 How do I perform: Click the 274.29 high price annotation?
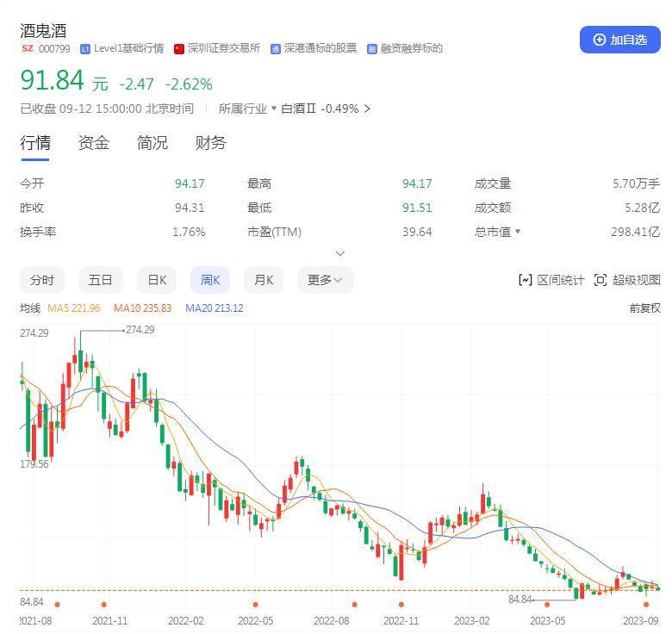click(x=140, y=330)
